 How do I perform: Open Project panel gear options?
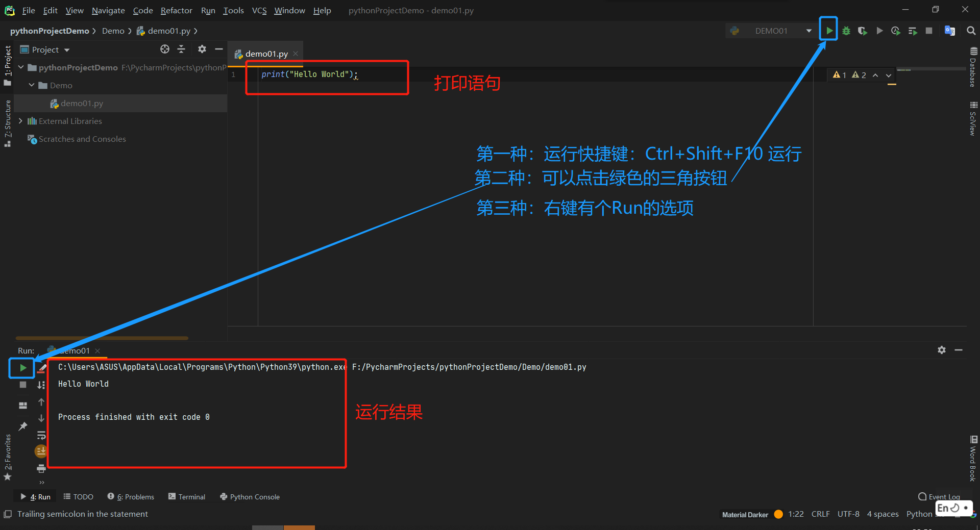[202, 49]
